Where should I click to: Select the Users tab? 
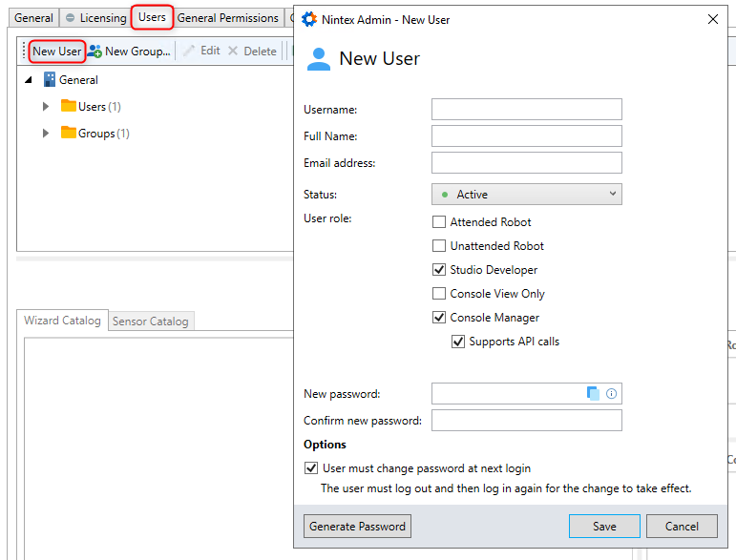point(152,17)
